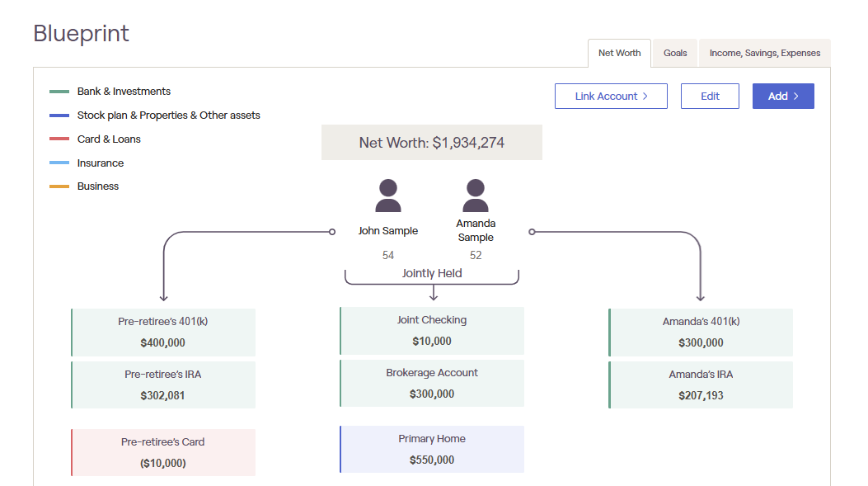Open the Joint Checking account card
This screenshot has height=486, width=868.
[432, 331]
